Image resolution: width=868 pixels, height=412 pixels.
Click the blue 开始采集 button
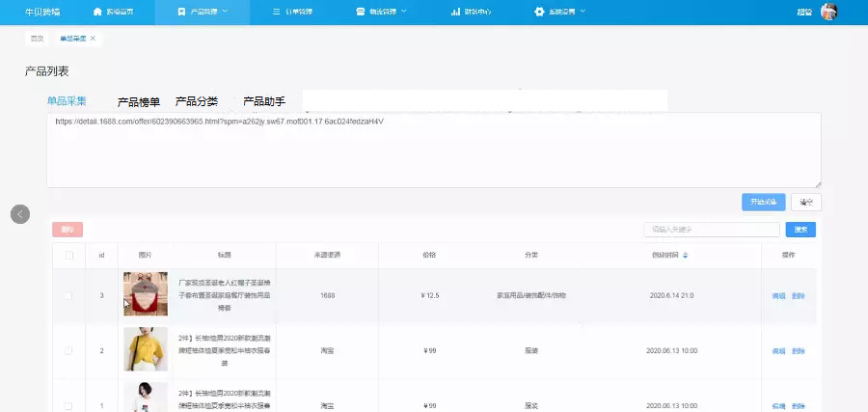[x=763, y=202]
